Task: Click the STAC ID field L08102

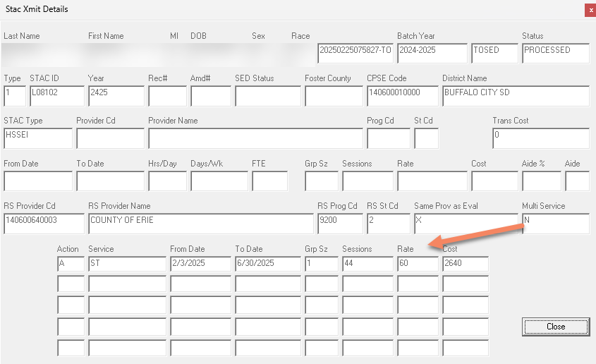Action: (x=56, y=96)
